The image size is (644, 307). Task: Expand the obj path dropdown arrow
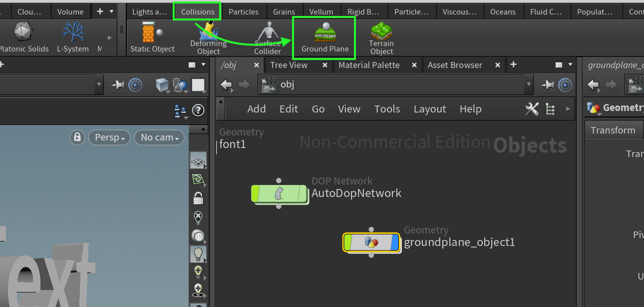click(x=529, y=84)
